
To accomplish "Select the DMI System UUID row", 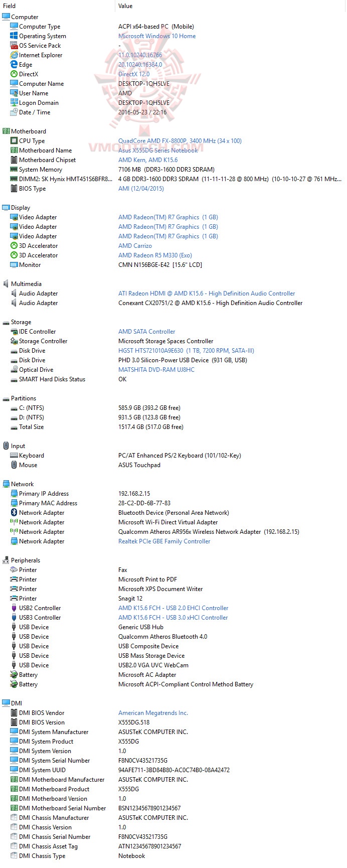I will point(173,770).
